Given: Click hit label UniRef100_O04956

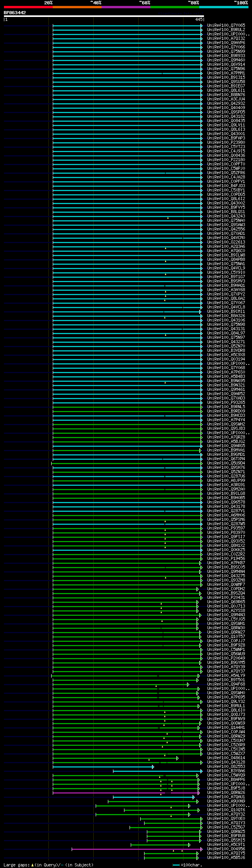Looking at the screenshot, I should tap(226, 849).
